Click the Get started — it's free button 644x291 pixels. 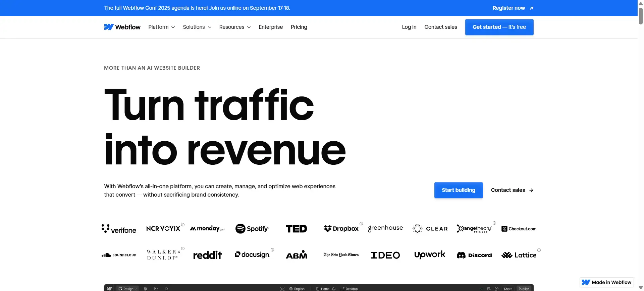(499, 27)
